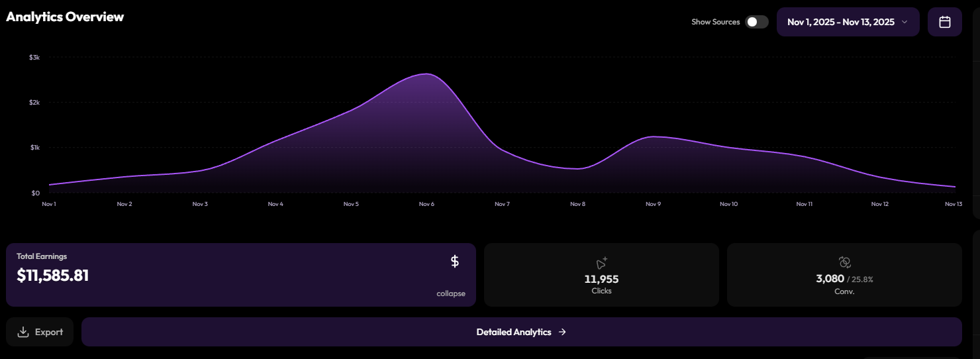980x359 pixels.
Task: Click the Total Earnings amount $11,585.81
Action: [x=53, y=276]
